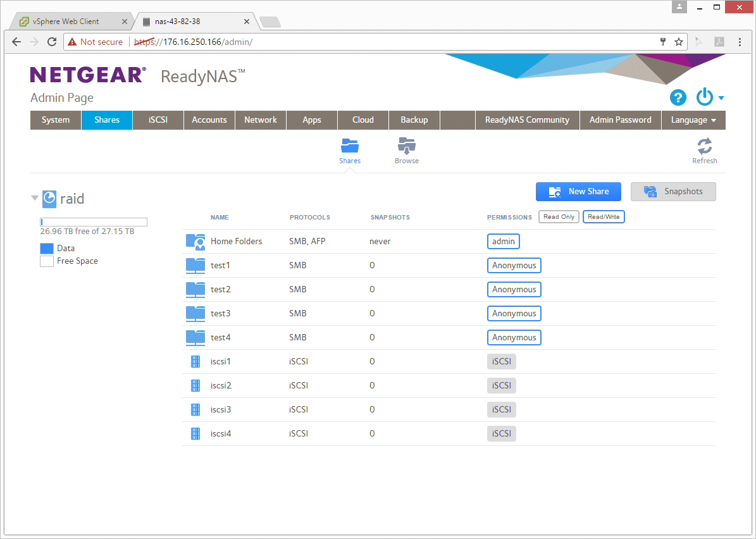
Task: Click the Chrome user profile icon
Action: point(679,7)
